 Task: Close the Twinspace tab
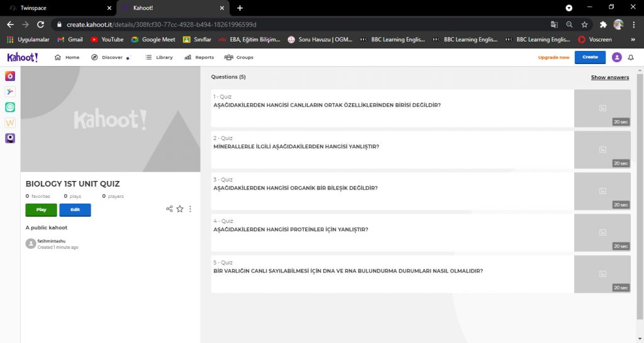pos(109,8)
